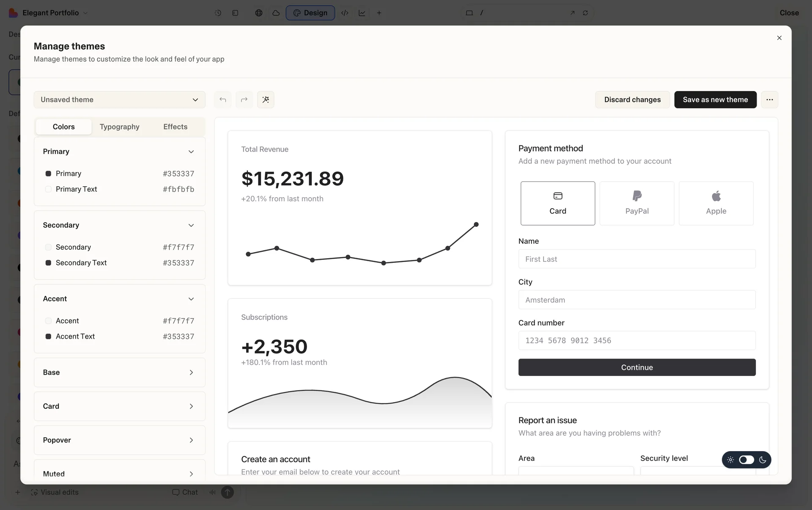Open the three-dots more options menu
812x510 pixels.
(769, 99)
